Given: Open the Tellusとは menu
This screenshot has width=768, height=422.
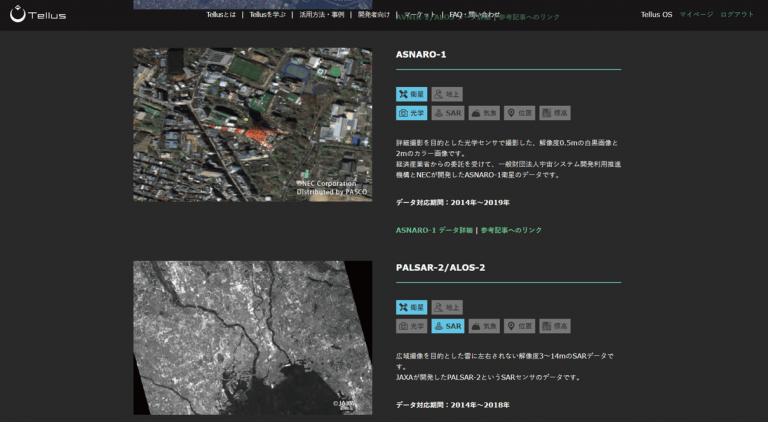Looking at the screenshot, I should pyautogui.click(x=221, y=15).
